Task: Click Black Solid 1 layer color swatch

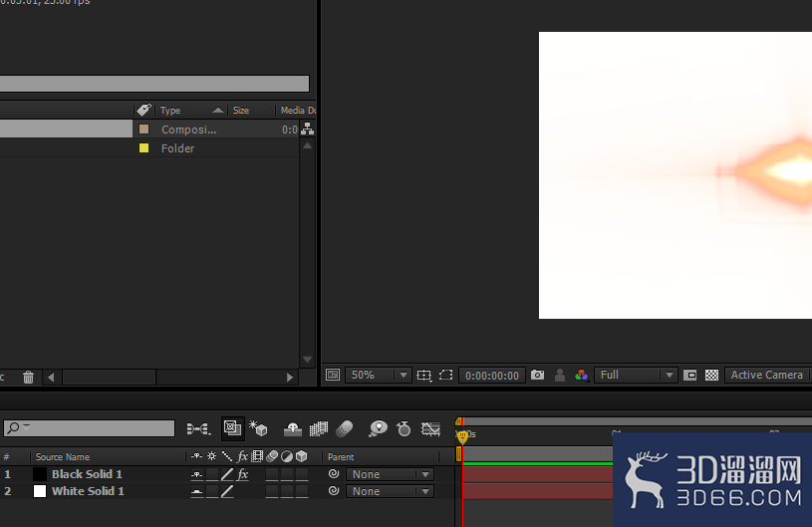Action: click(40, 474)
